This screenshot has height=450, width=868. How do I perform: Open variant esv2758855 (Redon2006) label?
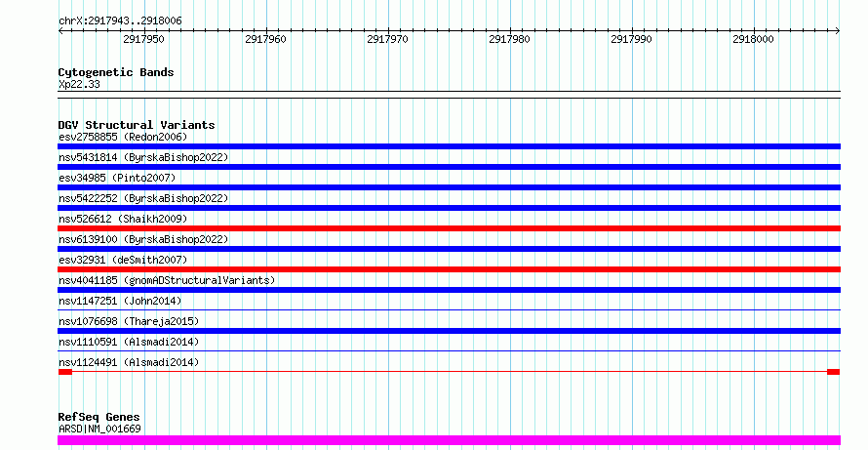click(123, 137)
